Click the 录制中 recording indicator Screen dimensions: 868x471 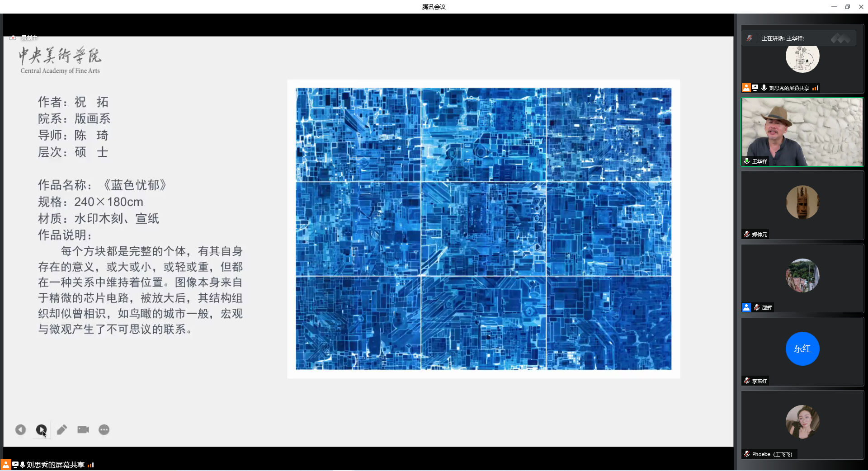pos(24,38)
